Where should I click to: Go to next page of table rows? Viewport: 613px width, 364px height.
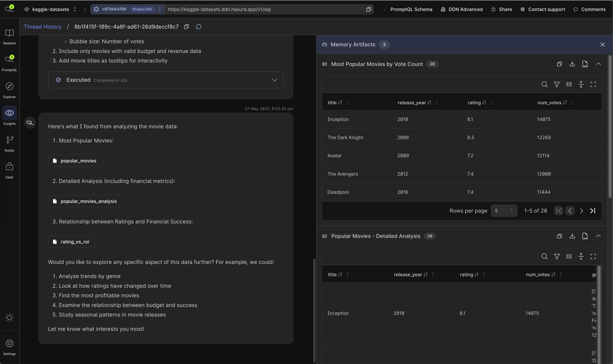click(x=581, y=211)
